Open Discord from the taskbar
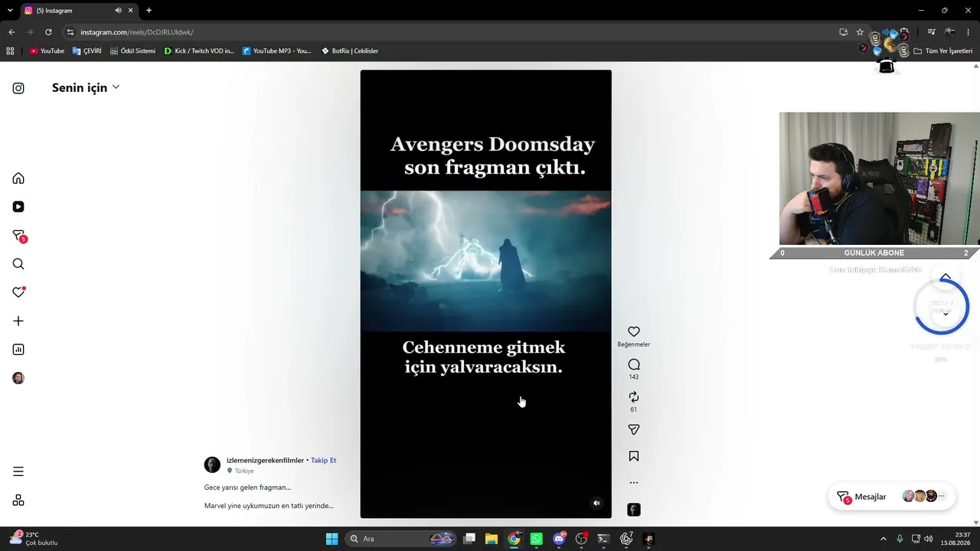 pyautogui.click(x=559, y=539)
